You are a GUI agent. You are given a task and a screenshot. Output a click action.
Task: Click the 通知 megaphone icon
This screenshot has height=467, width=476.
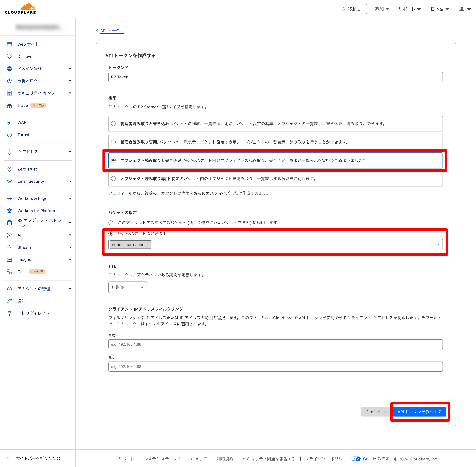click(x=9, y=301)
